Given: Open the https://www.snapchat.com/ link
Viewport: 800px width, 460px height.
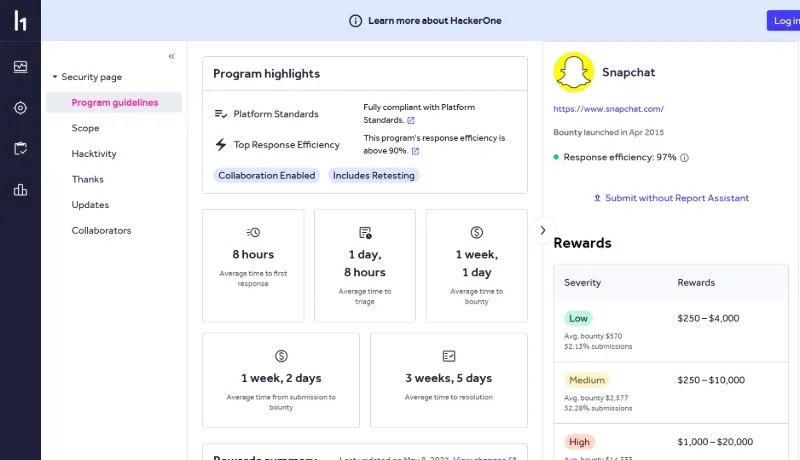Looking at the screenshot, I should coord(609,109).
